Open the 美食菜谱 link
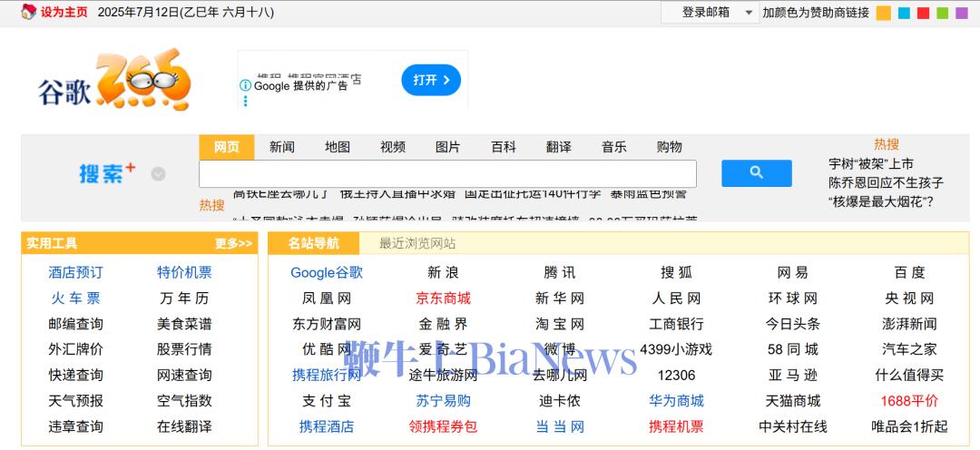The height and width of the screenshot is (450, 980). coord(184,324)
